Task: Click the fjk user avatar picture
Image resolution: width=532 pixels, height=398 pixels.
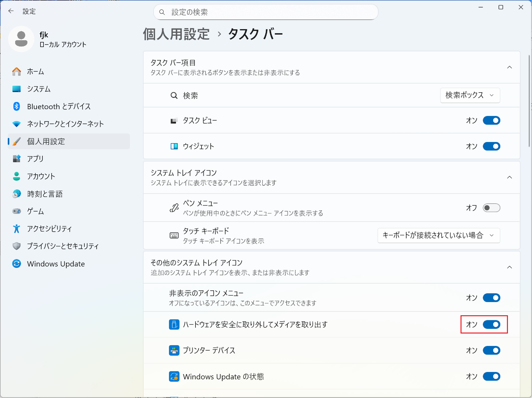Action: (x=21, y=39)
